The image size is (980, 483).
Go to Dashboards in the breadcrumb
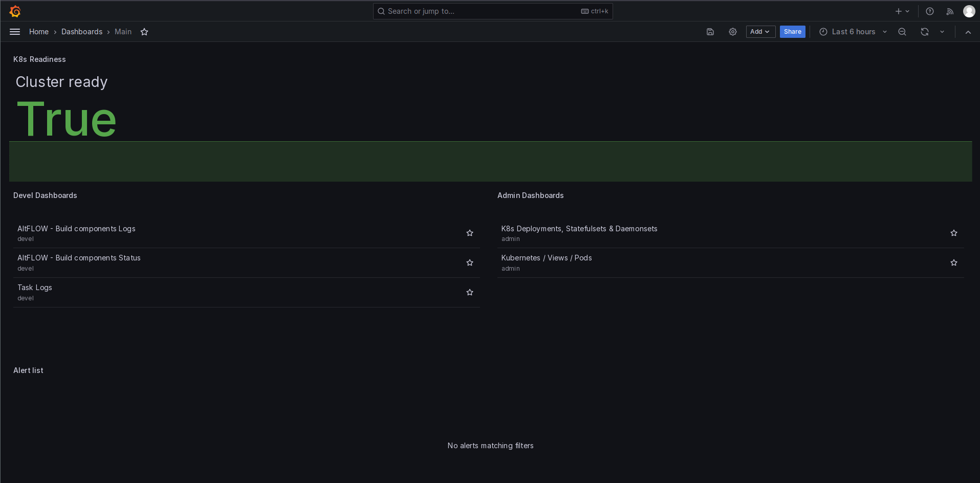coord(82,32)
